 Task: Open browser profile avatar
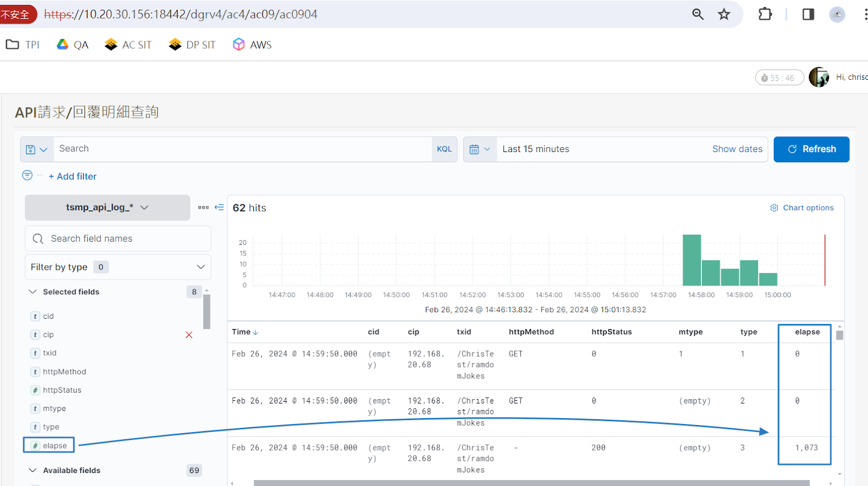pos(837,14)
